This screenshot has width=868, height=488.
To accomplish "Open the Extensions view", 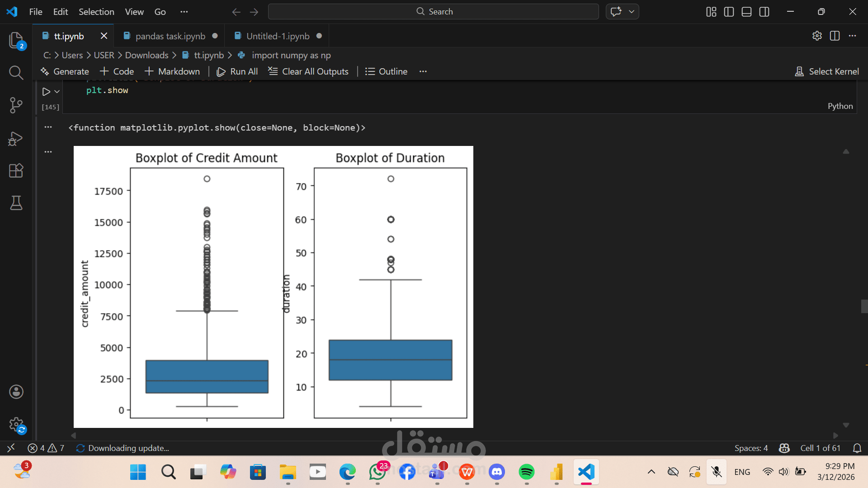I will 16,171.
